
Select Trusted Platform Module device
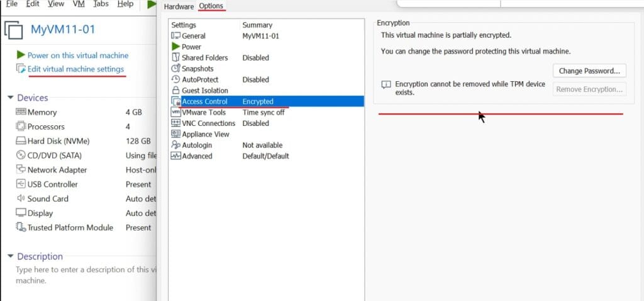click(x=70, y=227)
